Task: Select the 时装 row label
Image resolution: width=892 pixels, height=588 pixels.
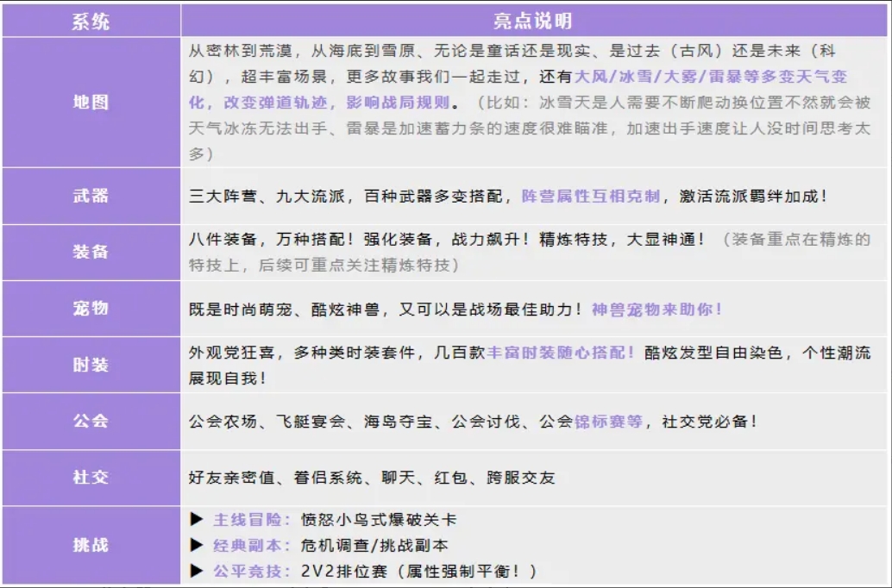Action: pyautogui.click(x=91, y=365)
